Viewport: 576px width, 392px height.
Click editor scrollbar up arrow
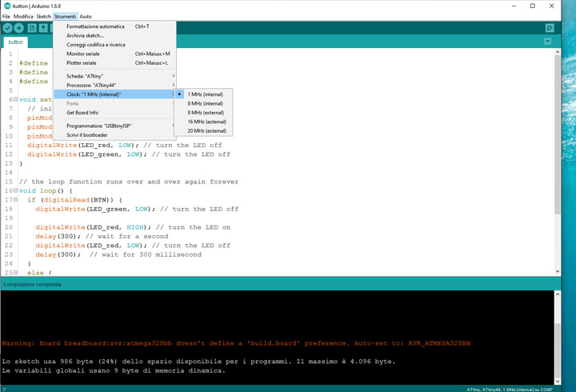click(558, 52)
